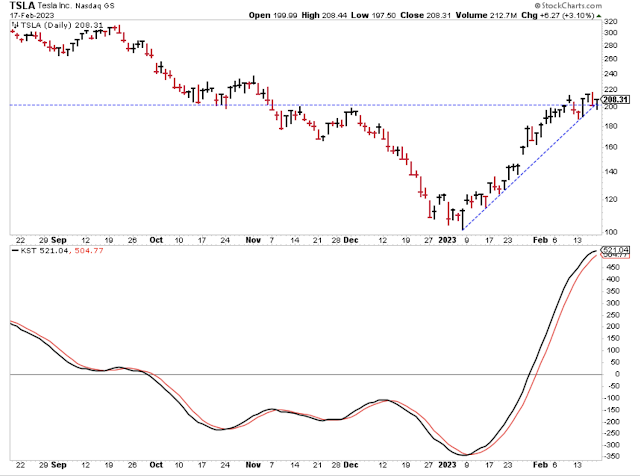This screenshot has height=476, width=640.
Task: Click 'Nov' on the KST panel date axis
Action: point(253,465)
